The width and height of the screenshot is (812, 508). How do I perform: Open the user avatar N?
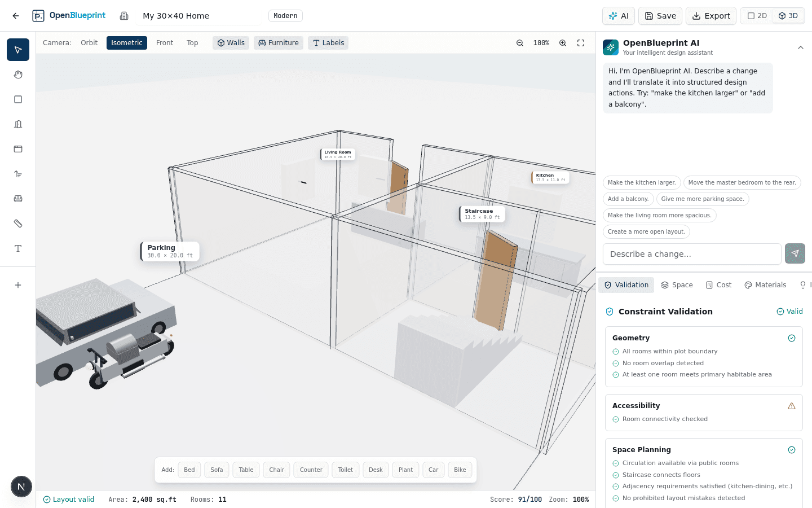coord(21,487)
